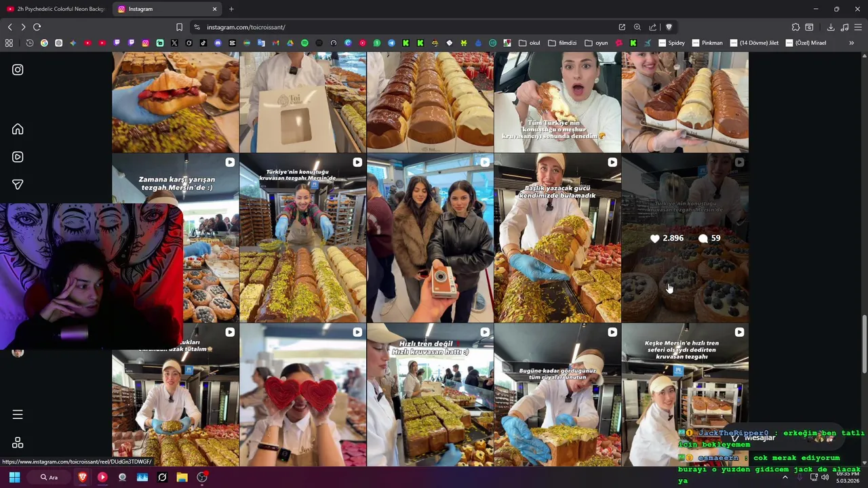Open the Spotify bookmark shortcut
Image resolution: width=868 pixels, height=488 pixels.
click(x=304, y=43)
